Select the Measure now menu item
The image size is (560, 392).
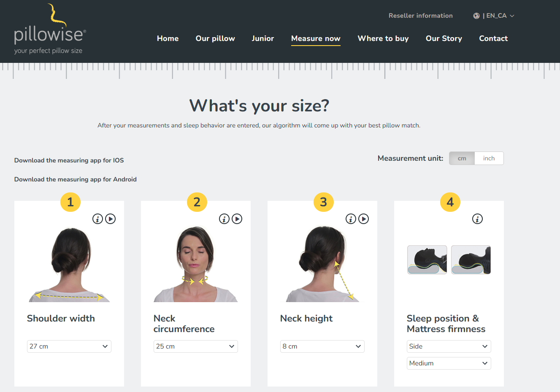316,38
